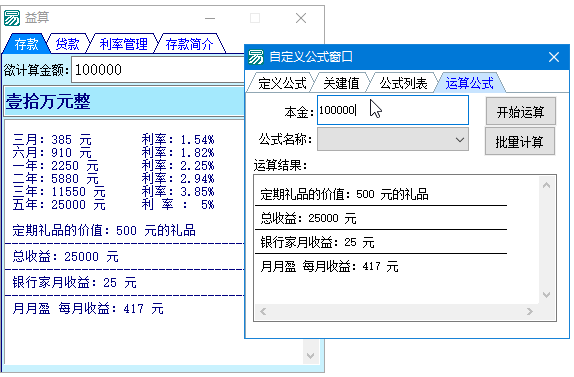Click 月月盈 每月收益: 417 元 in 运算结果 box

pyautogui.click(x=329, y=266)
